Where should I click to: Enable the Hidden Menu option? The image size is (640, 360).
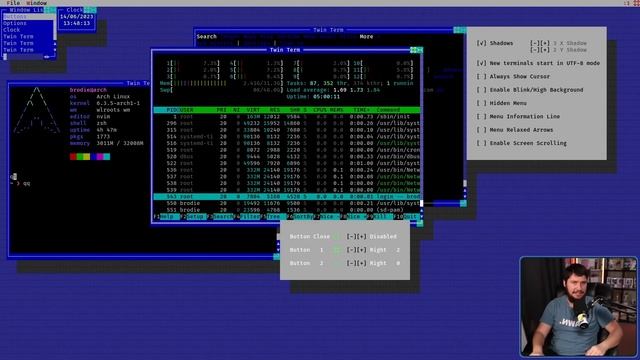click(482, 103)
